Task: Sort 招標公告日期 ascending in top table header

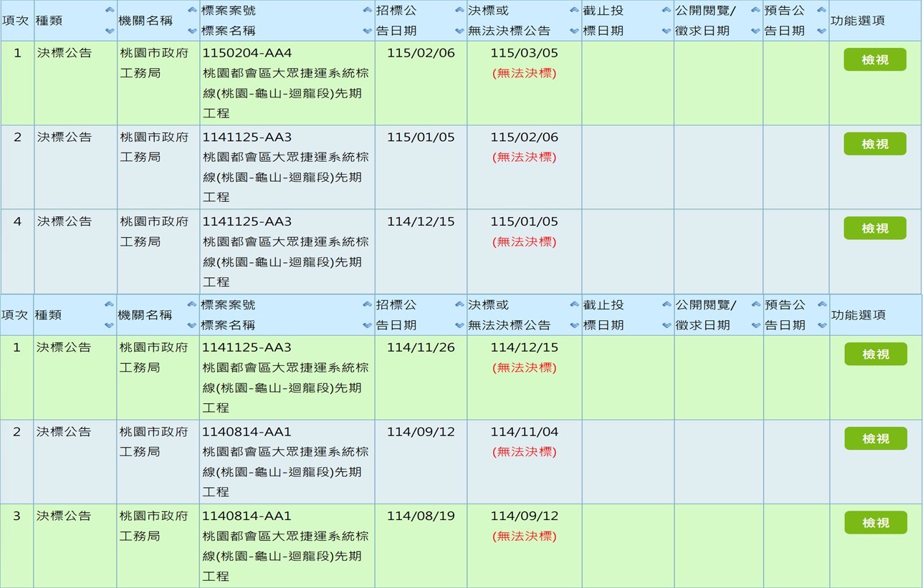Action: point(459,10)
